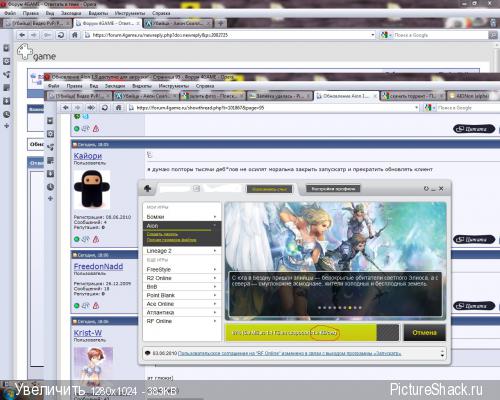Expand the BnB game entry arrow

click(x=215, y=287)
